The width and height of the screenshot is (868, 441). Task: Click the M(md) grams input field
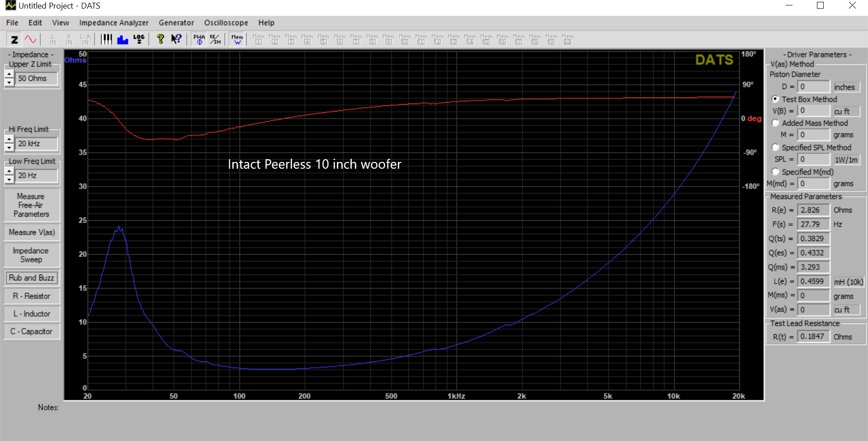(x=813, y=184)
